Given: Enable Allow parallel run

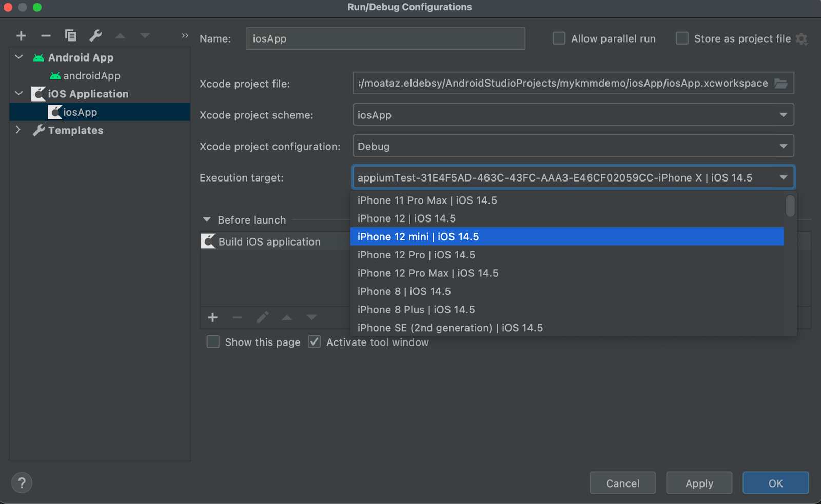Looking at the screenshot, I should tap(558, 38).
